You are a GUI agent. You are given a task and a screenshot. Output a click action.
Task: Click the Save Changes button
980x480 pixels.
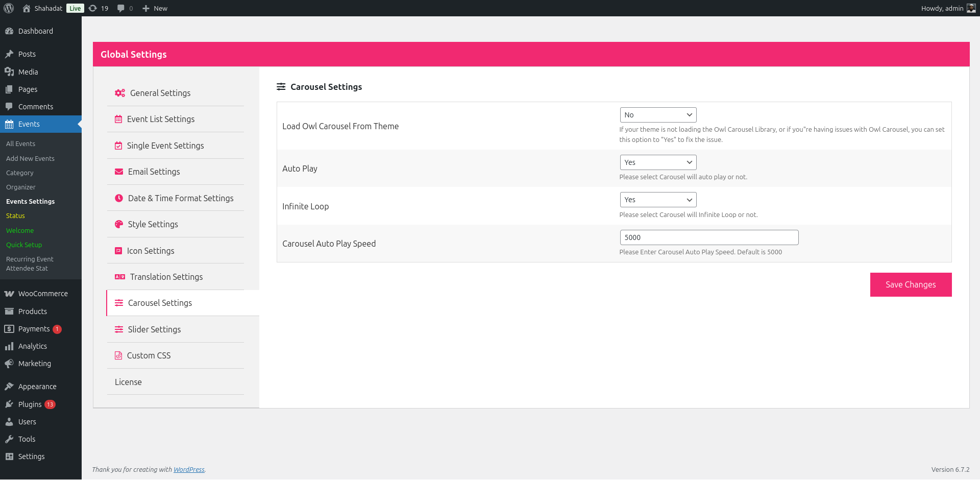(x=911, y=284)
